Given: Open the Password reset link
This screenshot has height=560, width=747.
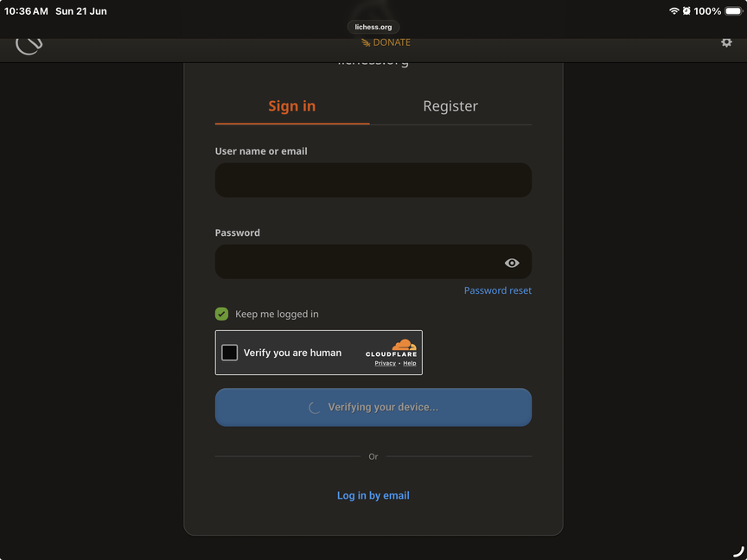Looking at the screenshot, I should point(498,290).
